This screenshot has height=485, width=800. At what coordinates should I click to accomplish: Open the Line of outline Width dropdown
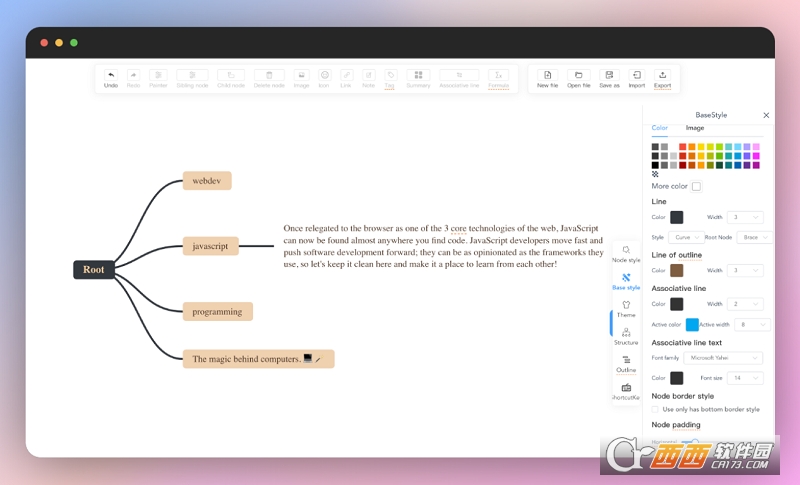coord(744,270)
